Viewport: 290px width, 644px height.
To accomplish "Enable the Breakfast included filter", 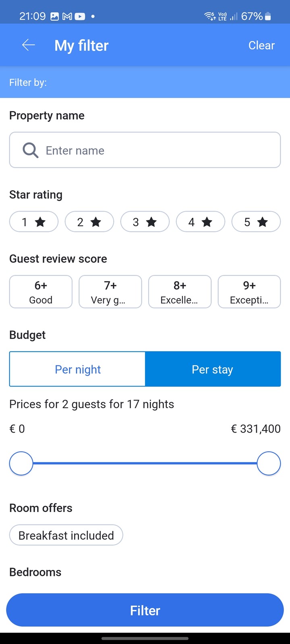I will 66,535.
